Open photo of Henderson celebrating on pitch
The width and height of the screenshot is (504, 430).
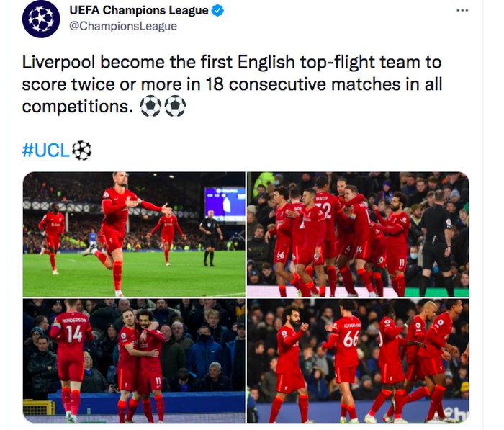134,234
